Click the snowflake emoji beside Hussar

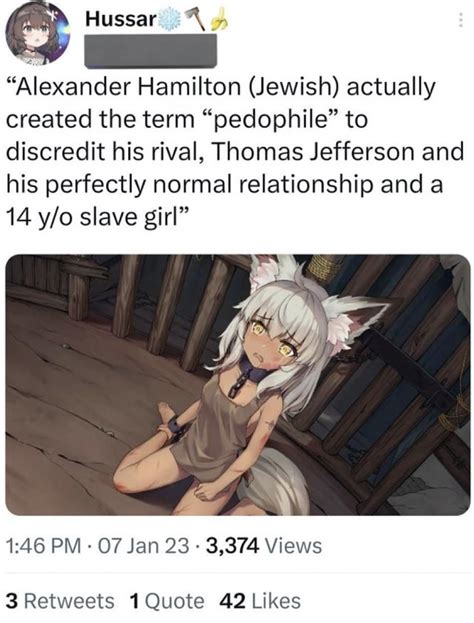pyautogui.click(x=169, y=19)
